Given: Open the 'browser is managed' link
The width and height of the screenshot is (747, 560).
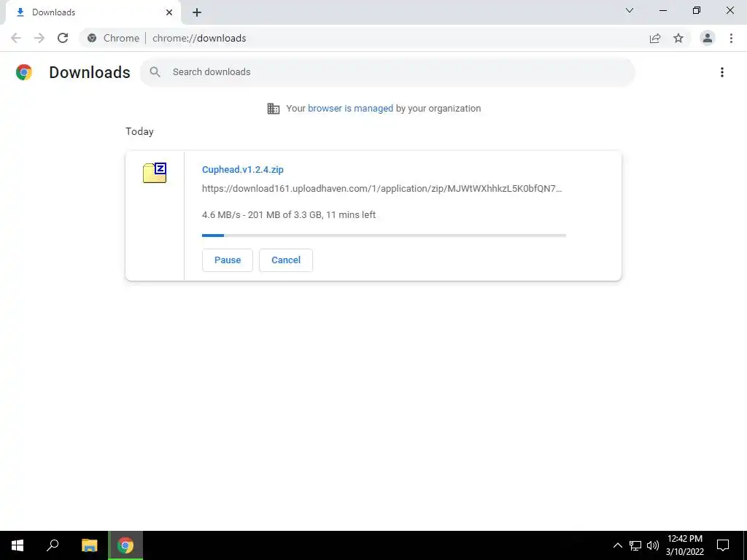Looking at the screenshot, I should tap(350, 109).
